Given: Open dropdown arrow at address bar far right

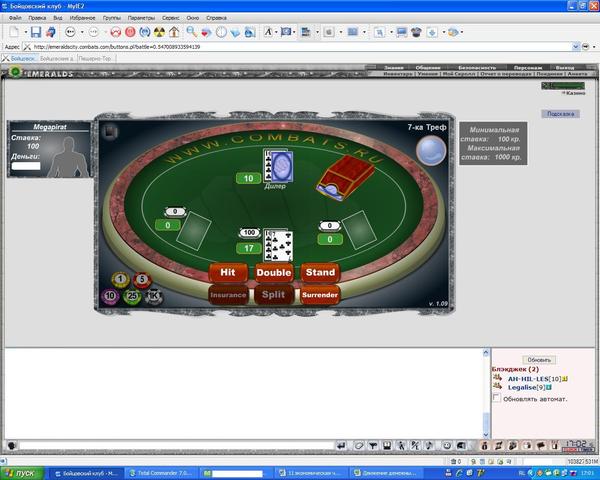Looking at the screenshot, I should [594, 47].
